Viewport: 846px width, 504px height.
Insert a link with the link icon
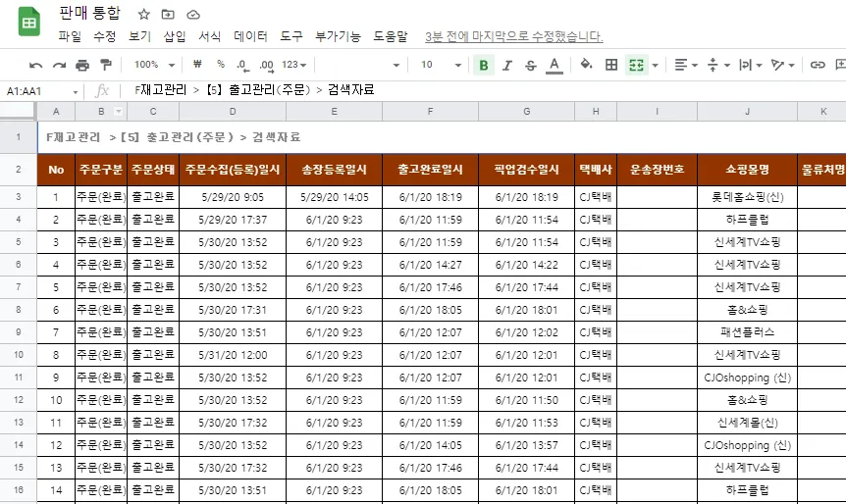point(818,66)
